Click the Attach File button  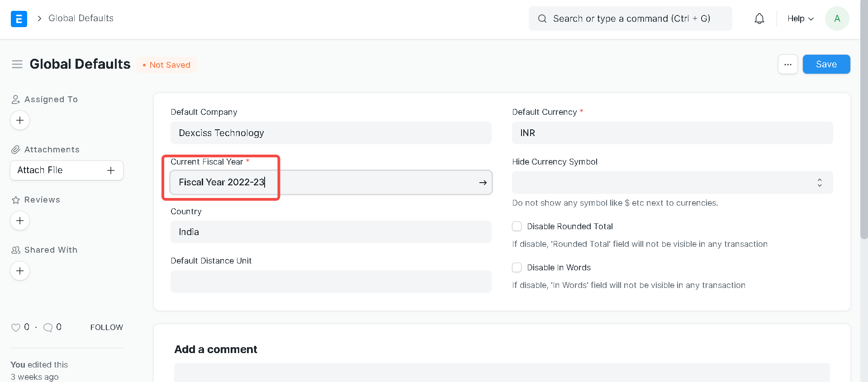[66, 170]
